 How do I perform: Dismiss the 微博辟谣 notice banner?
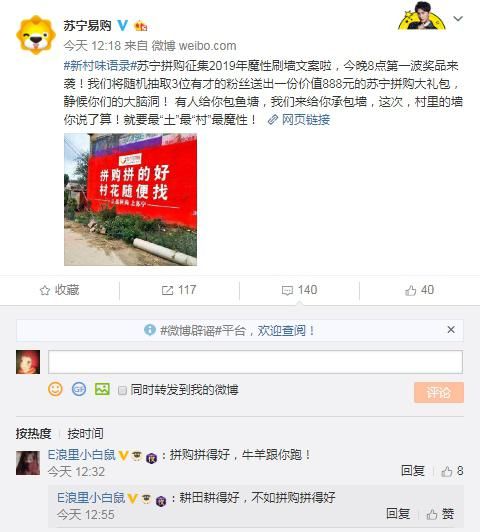[451, 329]
